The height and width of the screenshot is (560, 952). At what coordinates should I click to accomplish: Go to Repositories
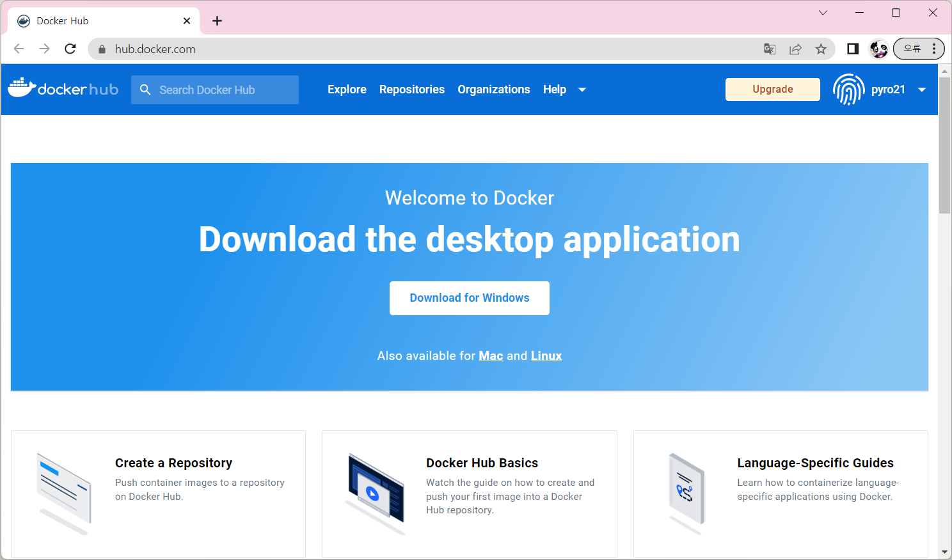[412, 89]
